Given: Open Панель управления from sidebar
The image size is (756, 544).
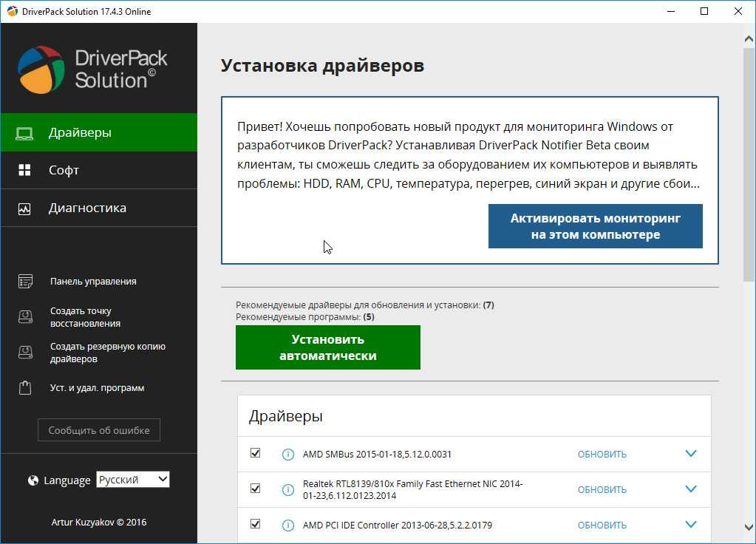Looking at the screenshot, I should [93, 281].
